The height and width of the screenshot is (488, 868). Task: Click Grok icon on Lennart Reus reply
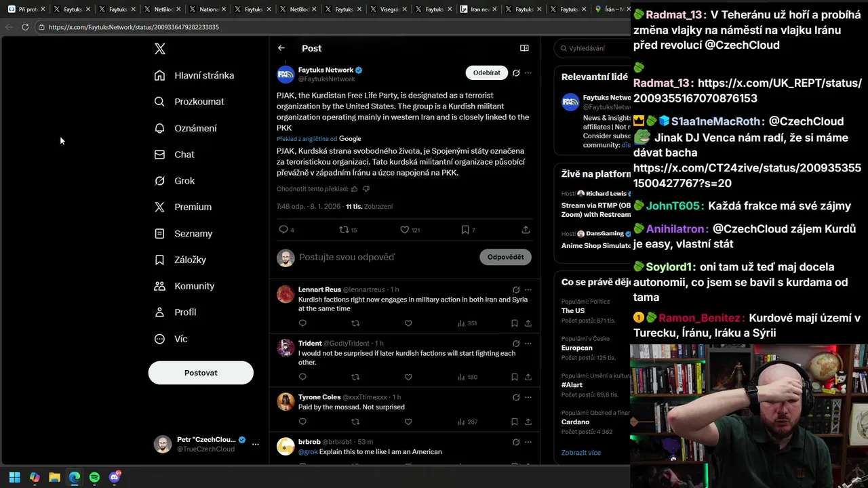pyautogui.click(x=516, y=289)
